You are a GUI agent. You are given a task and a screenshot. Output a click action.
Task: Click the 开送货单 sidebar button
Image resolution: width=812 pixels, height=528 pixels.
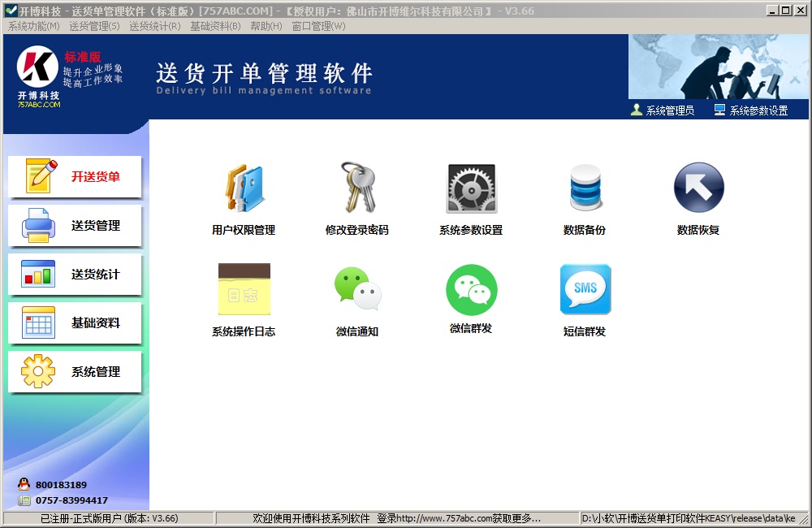75,177
